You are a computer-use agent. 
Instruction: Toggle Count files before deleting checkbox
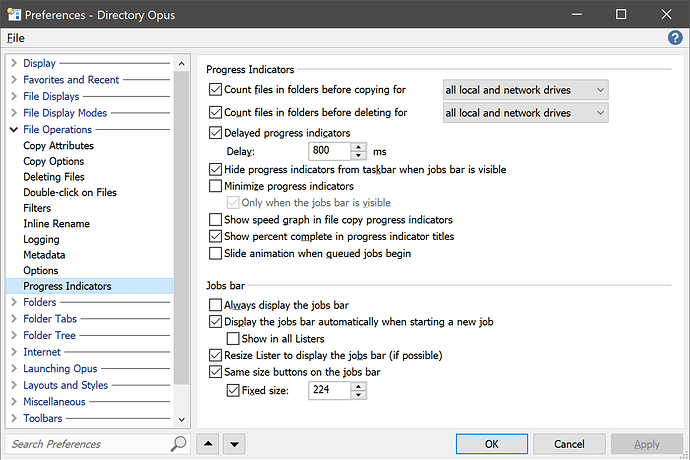pos(215,112)
